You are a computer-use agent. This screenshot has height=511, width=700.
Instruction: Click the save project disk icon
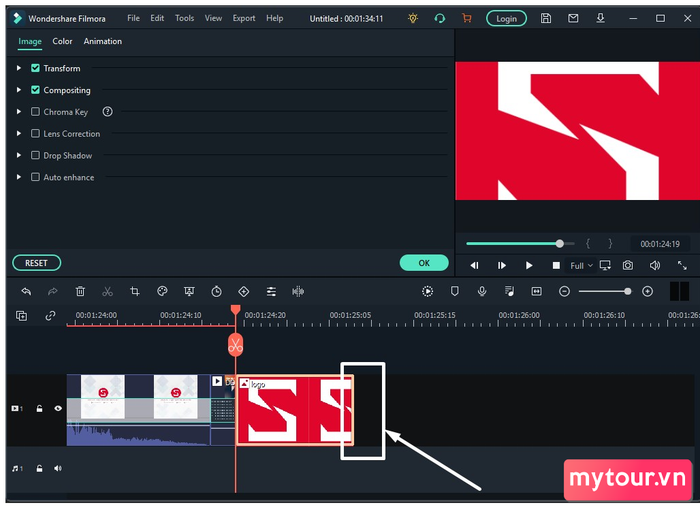(546, 18)
